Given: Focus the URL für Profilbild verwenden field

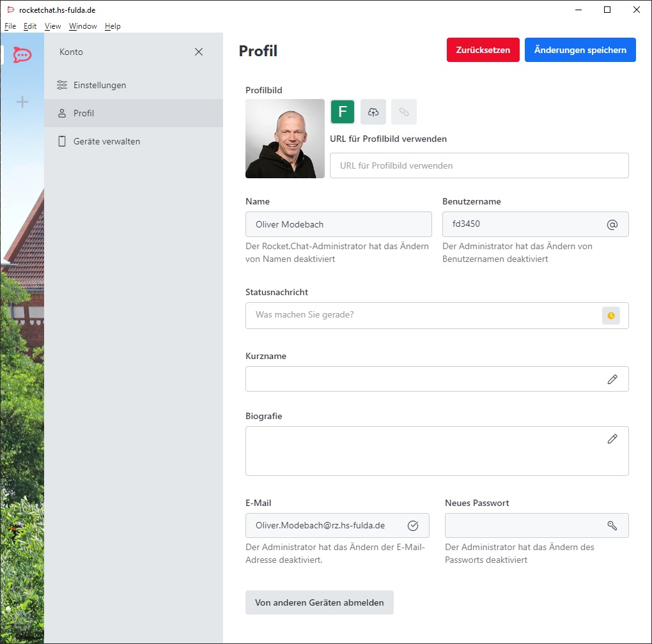Looking at the screenshot, I should [x=479, y=165].
